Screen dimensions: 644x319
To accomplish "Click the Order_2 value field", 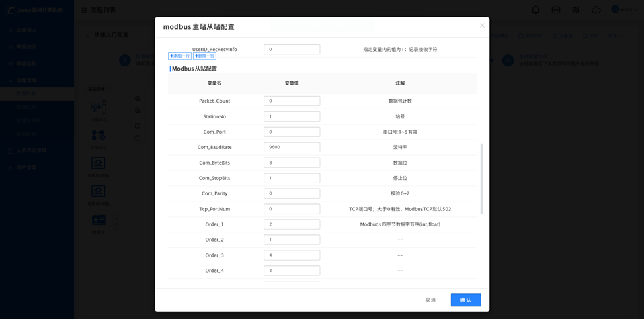I will (x=292, y=240).
